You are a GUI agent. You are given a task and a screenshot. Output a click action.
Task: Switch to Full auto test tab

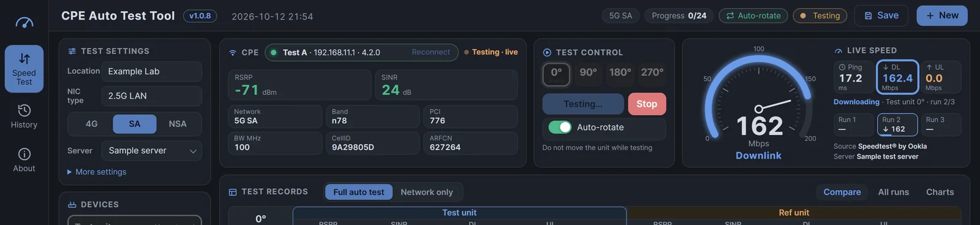pyautogui.click(x=359, y=193)
